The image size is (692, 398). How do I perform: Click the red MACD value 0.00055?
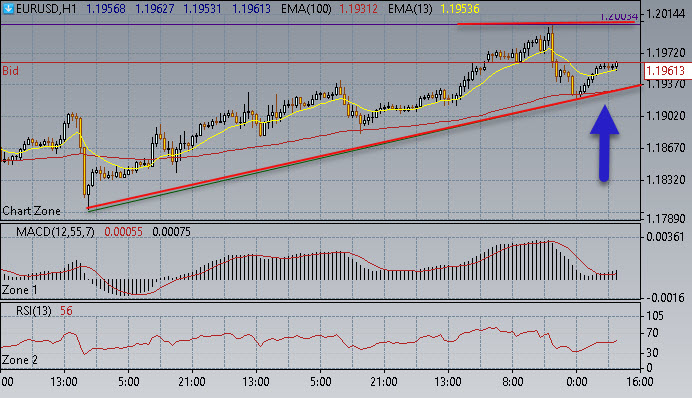pyautogui.click(x=123, y=232)
